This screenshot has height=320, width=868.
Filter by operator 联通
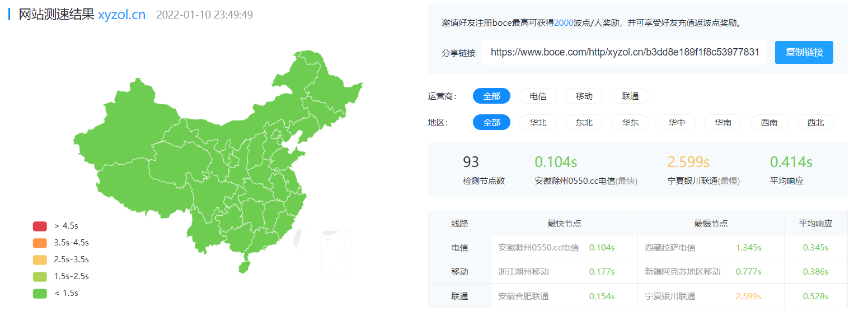(630, 96)
